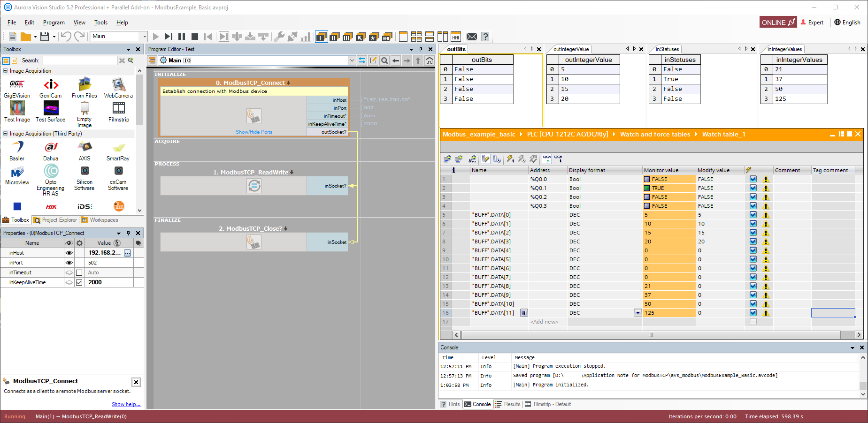Image resolution: width=868 pixels, height=423 pixels.
Task: Open the Main program selector dropdown
Action: (144, 37)
